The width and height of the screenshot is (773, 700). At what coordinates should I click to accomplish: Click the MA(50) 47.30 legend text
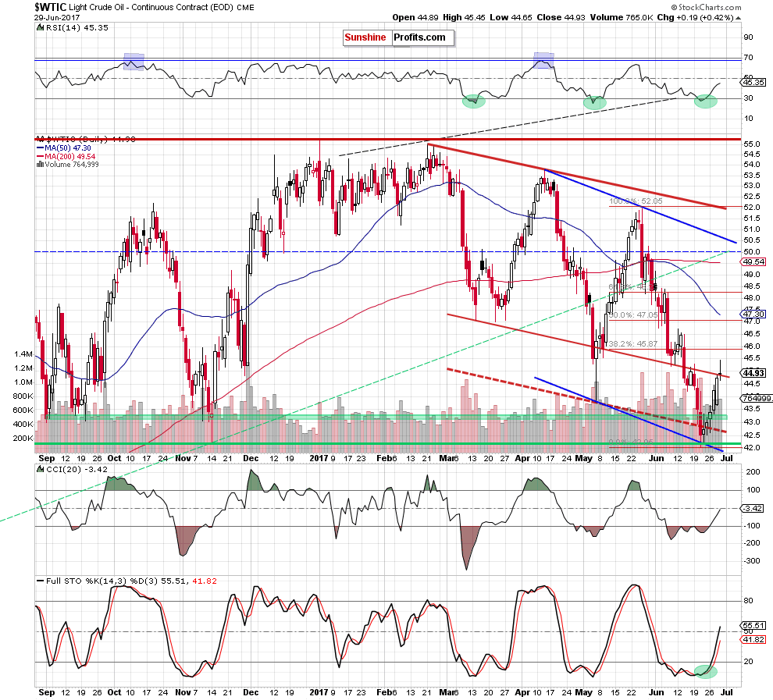[68, 147]
